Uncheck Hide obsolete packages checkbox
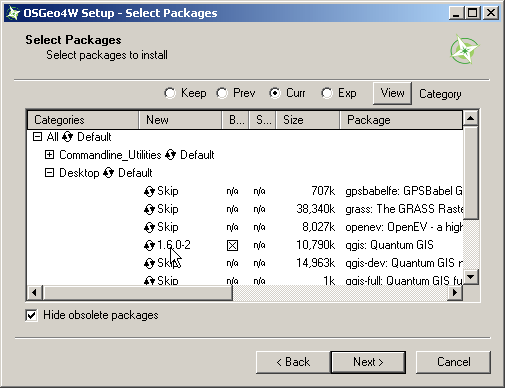 click(x=31, y=315)
